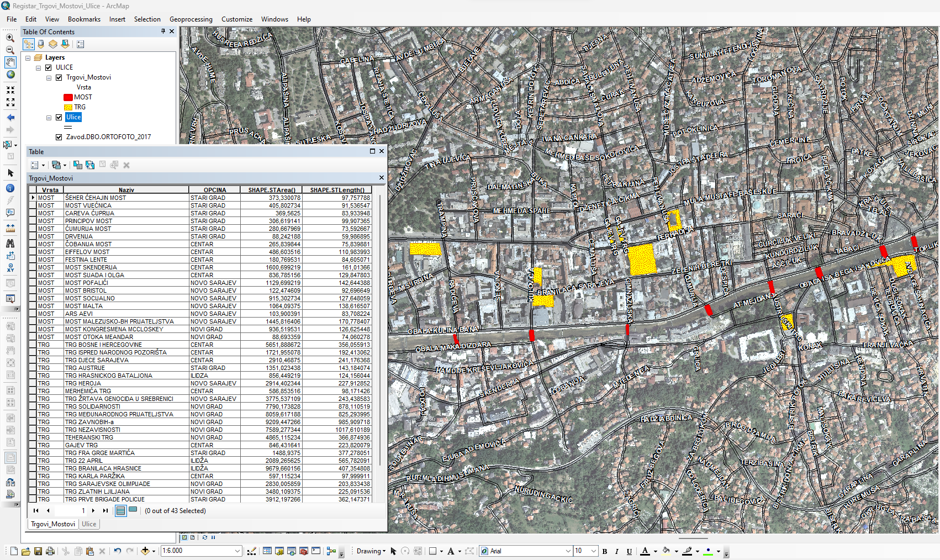Hide the Zavod.DBO.ORTOFOTO_2017 layer
The image size is (940, 560).
(59, 136)
